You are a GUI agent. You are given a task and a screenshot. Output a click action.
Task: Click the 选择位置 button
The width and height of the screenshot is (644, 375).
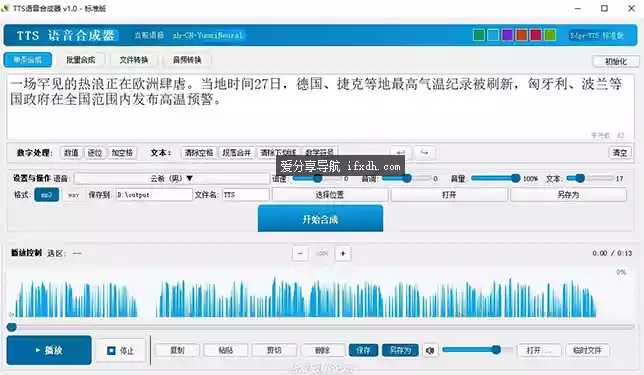329,195
